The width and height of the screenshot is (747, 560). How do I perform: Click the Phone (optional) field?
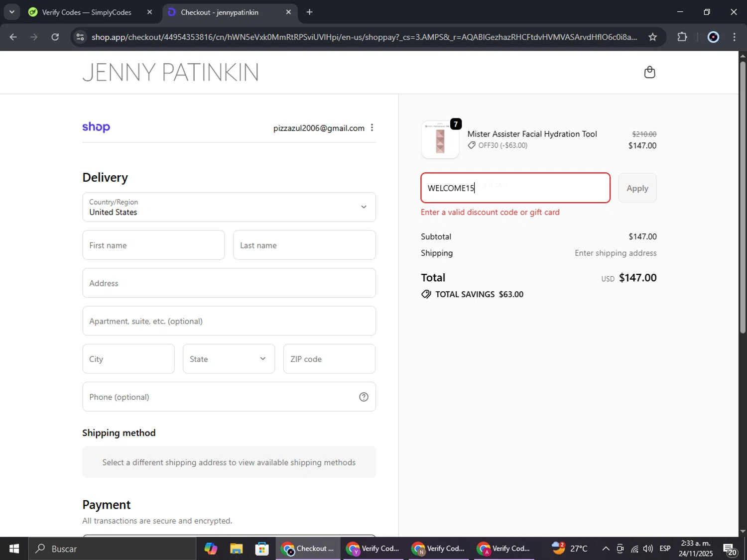[229, 397]
